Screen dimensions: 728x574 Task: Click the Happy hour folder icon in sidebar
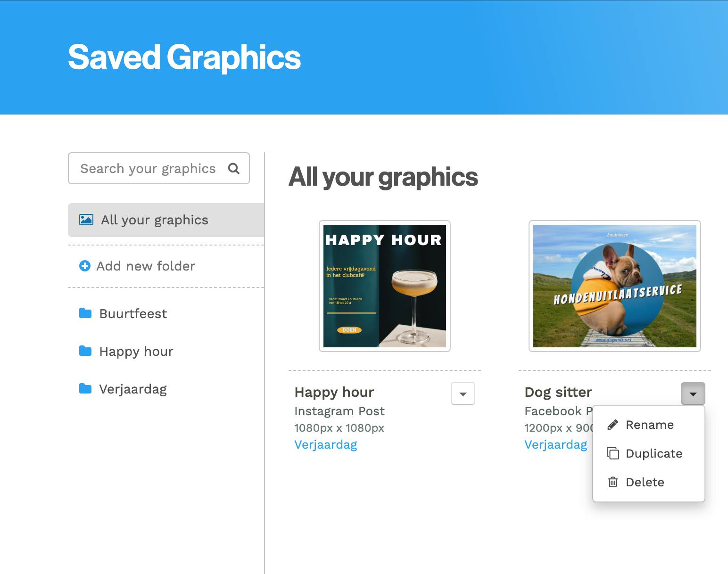tap(85, 351)
